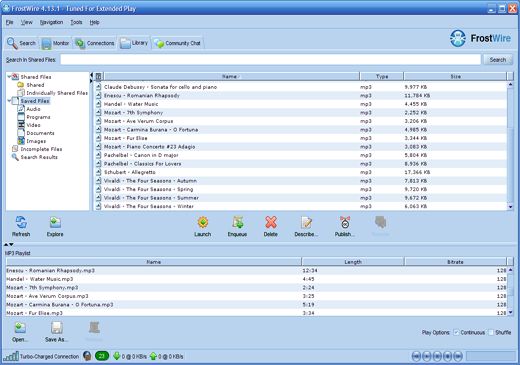
Task: Click the pause button in media player
Action: 437,356
